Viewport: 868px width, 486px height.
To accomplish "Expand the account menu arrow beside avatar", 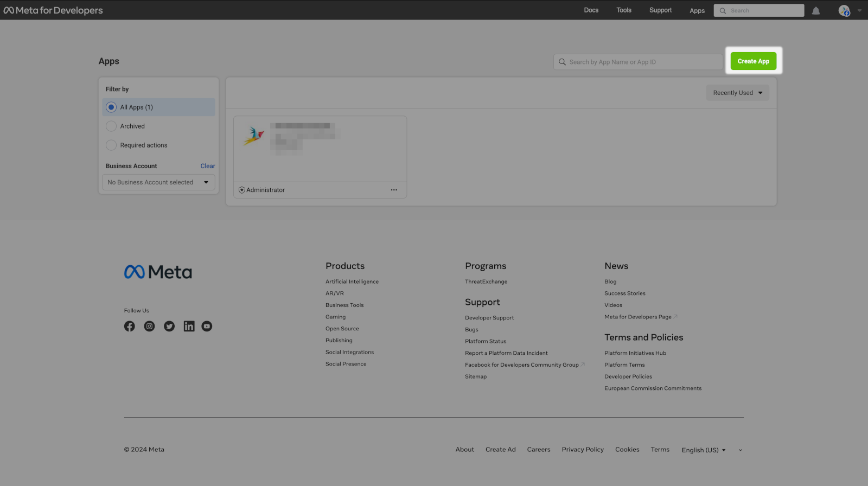I will click(x=859, y=10).
